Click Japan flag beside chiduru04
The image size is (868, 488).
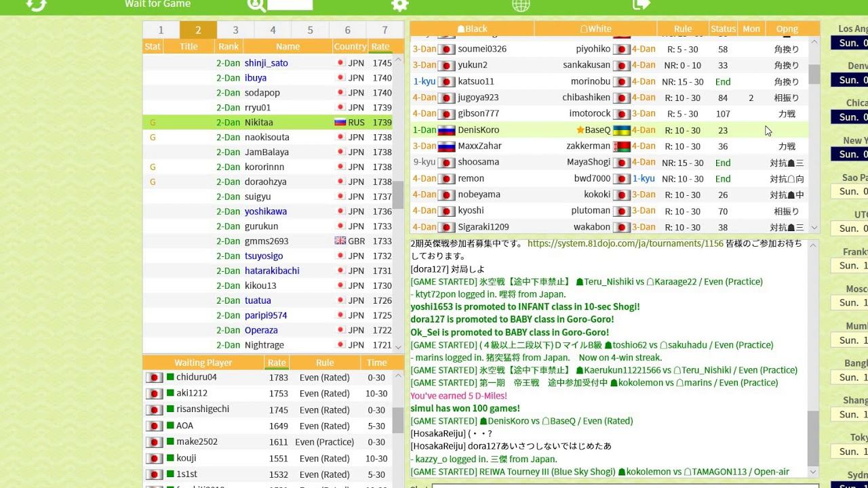(154, 378)
